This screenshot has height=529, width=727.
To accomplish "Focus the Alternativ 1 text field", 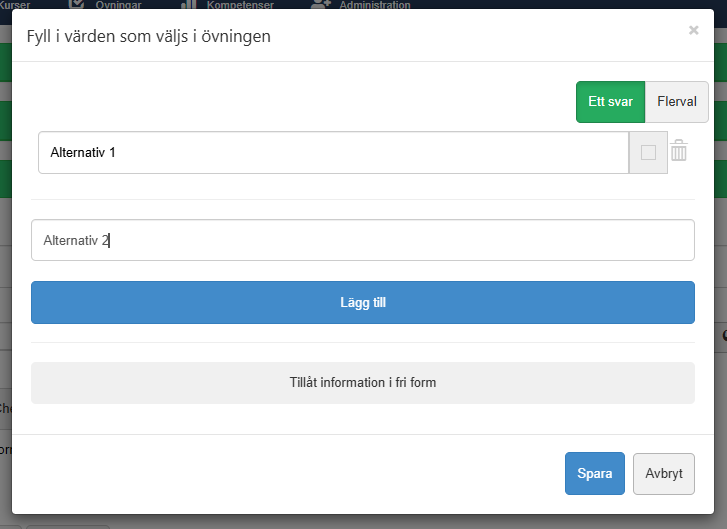I will [x=333, y=153].
